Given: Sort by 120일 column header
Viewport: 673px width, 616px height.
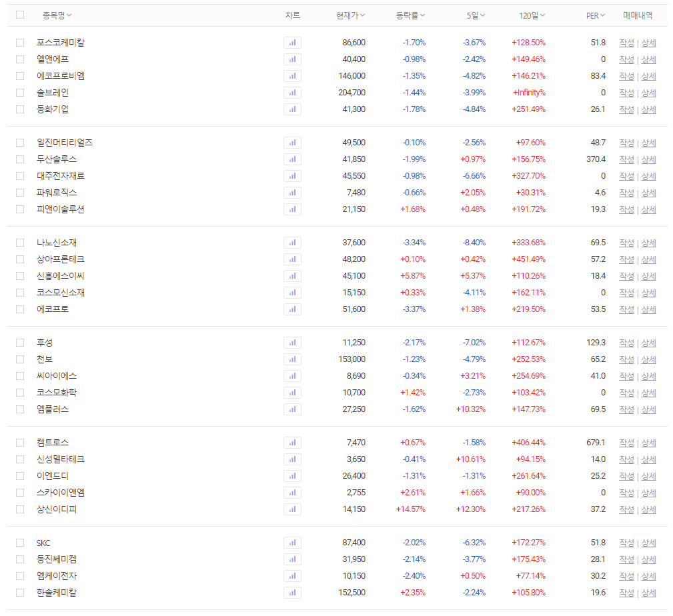Looking at the screenshot, I should [x=532, y=15].
